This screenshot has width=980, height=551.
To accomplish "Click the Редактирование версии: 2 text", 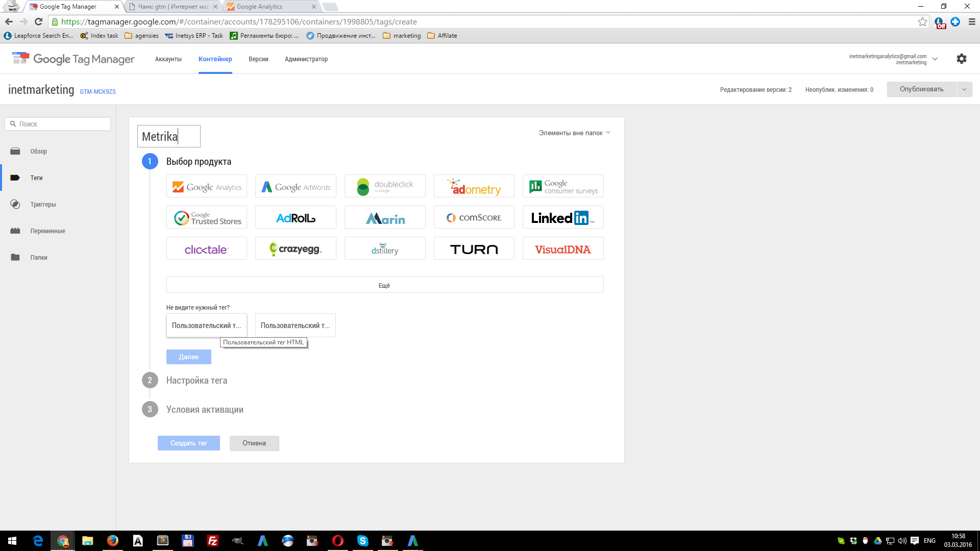I will (x=756, y=90).
